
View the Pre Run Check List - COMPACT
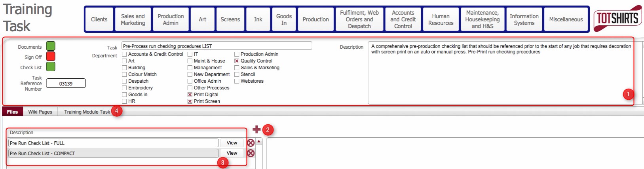(232, 153)
